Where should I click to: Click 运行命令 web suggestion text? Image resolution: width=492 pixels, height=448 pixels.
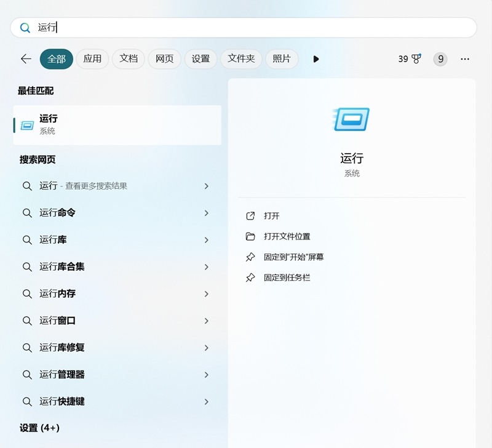(x=57, y=213)
